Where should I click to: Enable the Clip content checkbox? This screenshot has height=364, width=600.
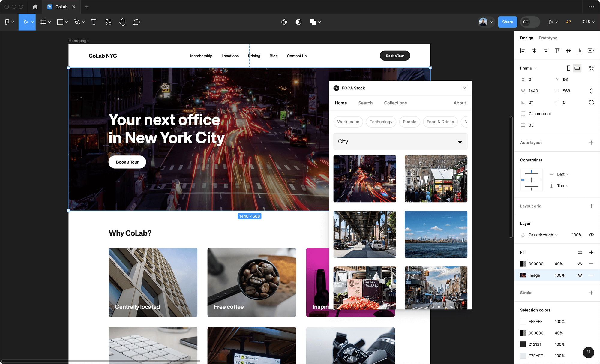pyautogui.click(x=523, y=114)
